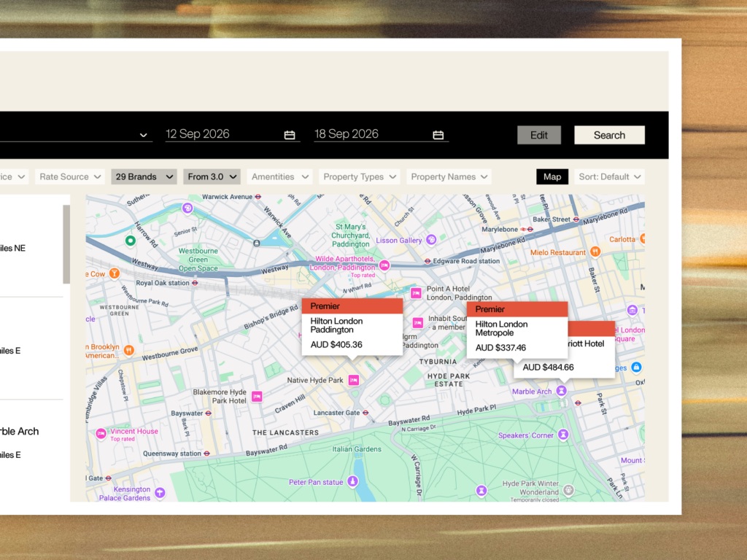The image size is (747, 560).
Task: Click the Royal Oak station tube icon
Action: 195,283
